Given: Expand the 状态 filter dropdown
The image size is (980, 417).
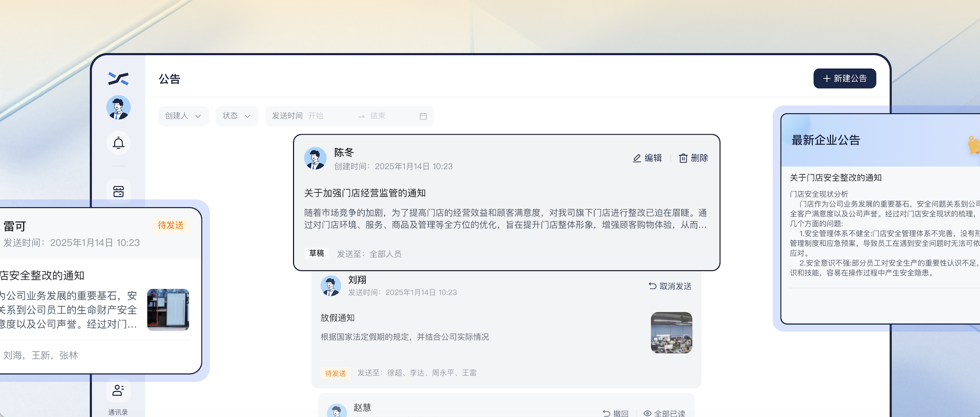Looking at the screenshot, I should coord(237,116).
